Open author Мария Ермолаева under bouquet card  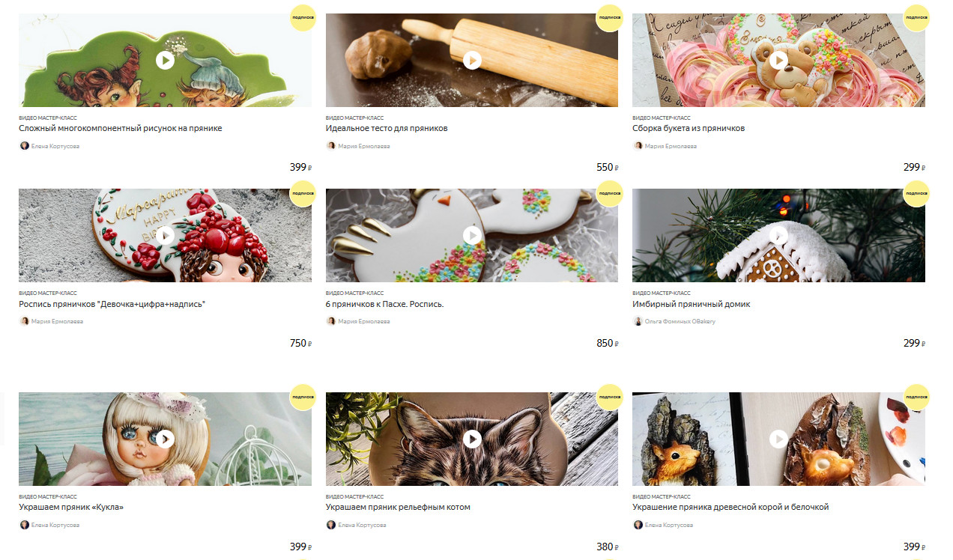coord(671,146)
